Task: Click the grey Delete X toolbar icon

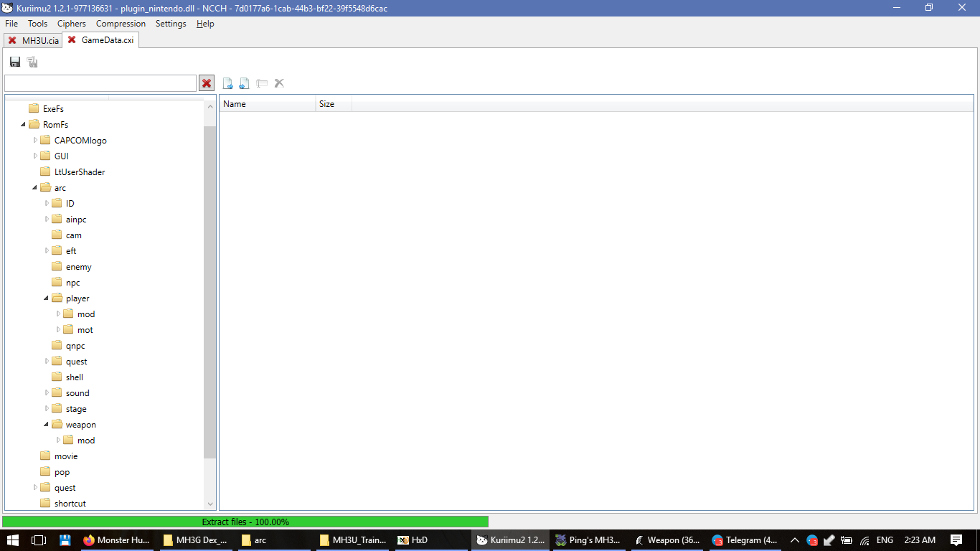Action: [279, 83]
